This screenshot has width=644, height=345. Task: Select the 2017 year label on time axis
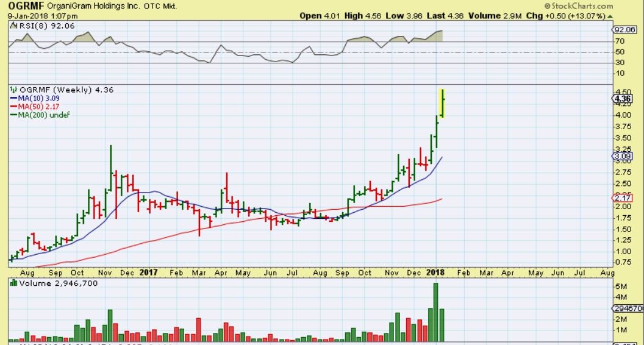click(x=148, y=272)
